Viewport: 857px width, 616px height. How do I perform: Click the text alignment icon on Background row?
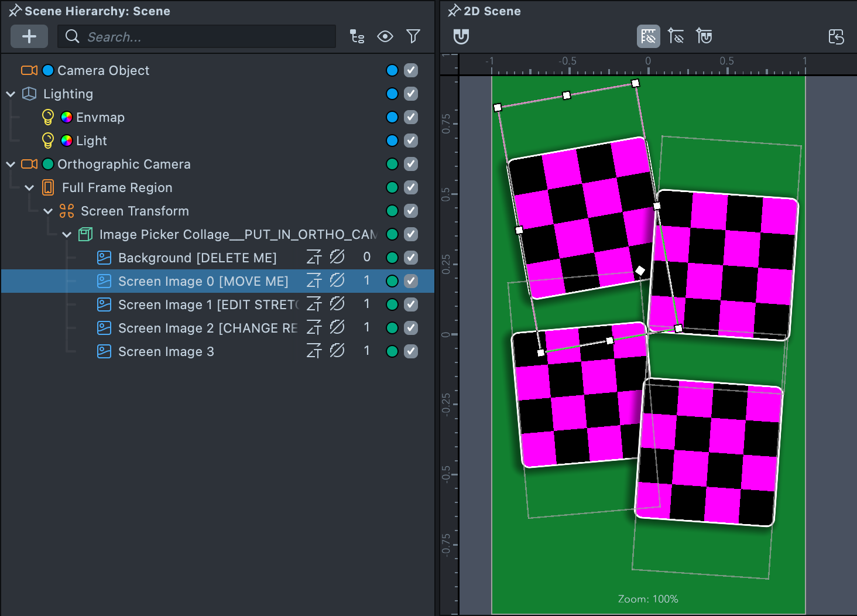(314, 258)
